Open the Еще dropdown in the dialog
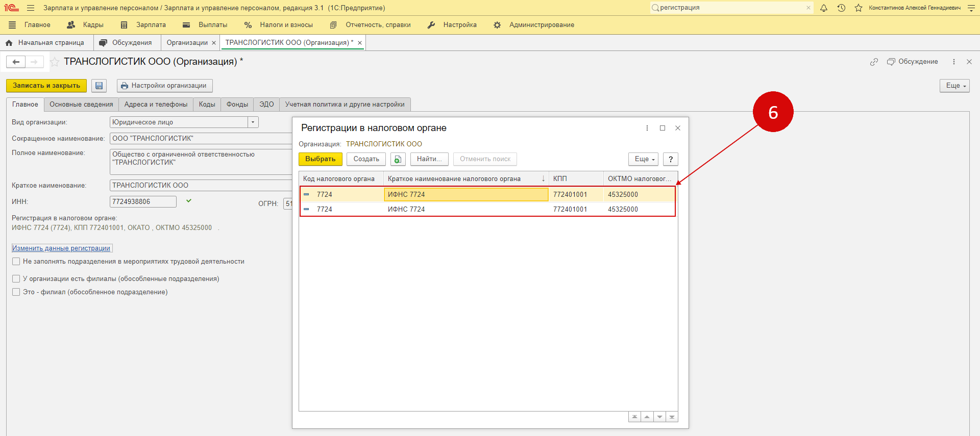Image resolution: width=980 pixels, height=436 pixels. pyautogui.click(x=643, y=159)
